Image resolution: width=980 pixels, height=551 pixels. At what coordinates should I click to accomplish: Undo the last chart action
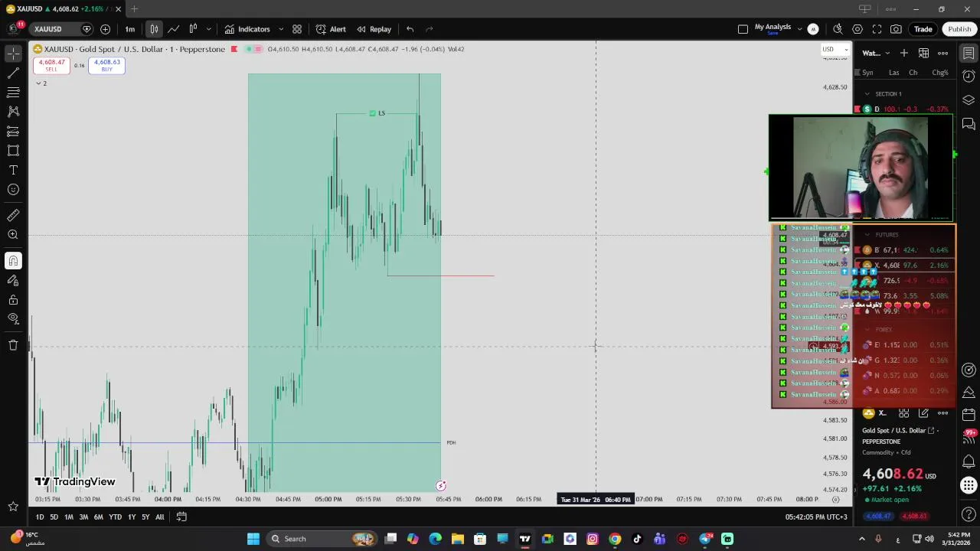click(410, 29)
